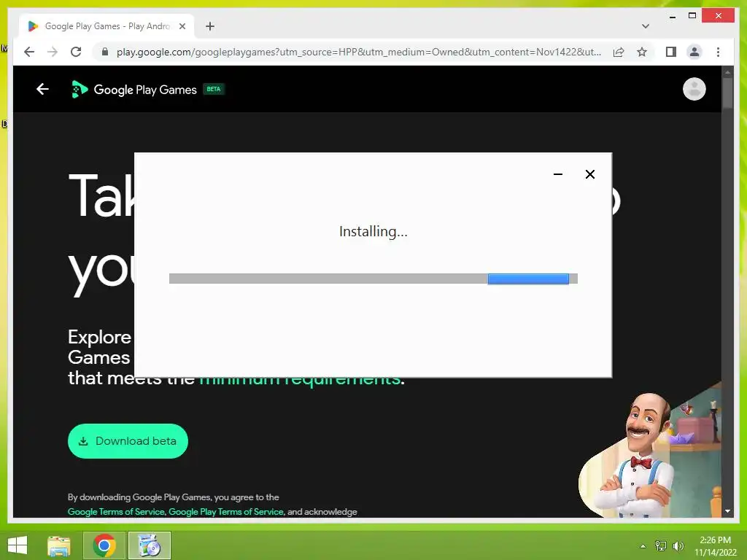Open the Chrome side panel icon
The height and width of the screenshot is (560, 747).
[671, 52]
